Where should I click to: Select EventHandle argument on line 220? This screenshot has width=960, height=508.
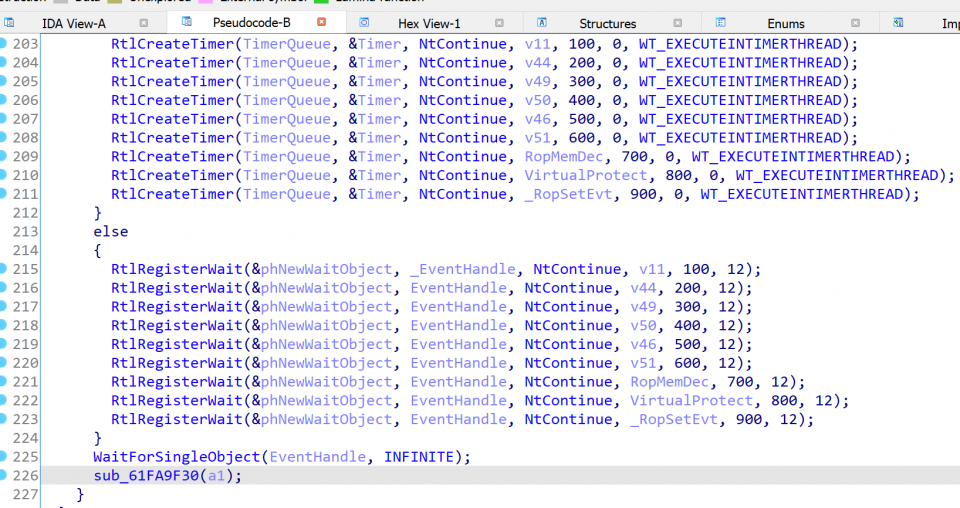459,363
